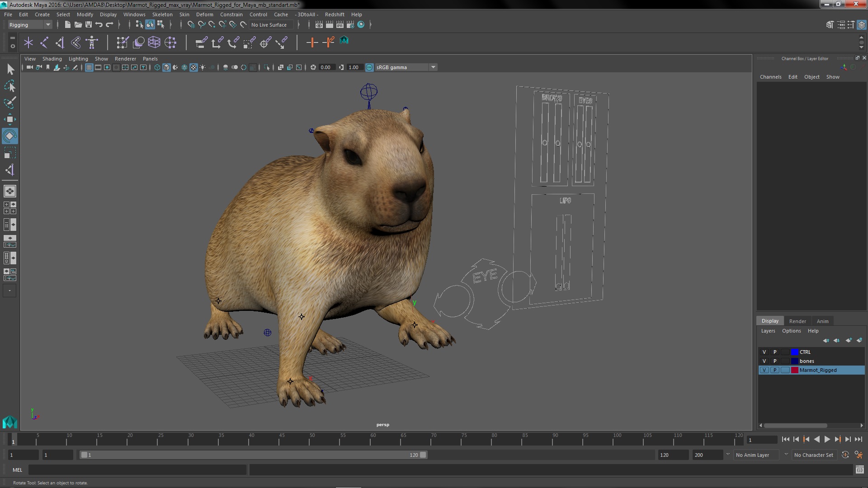This screenshot has width=868, height=488.
Task: Click the Undo arrow icon
Action: 99,24
